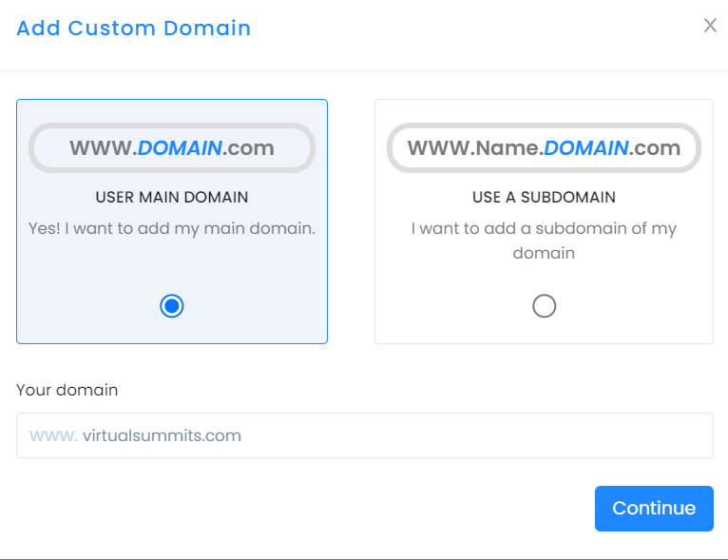Click the virtualsummits.com placeholder text
Image resolution: width=728 pixels, height=560 pixels.
[x=162, y=435]
